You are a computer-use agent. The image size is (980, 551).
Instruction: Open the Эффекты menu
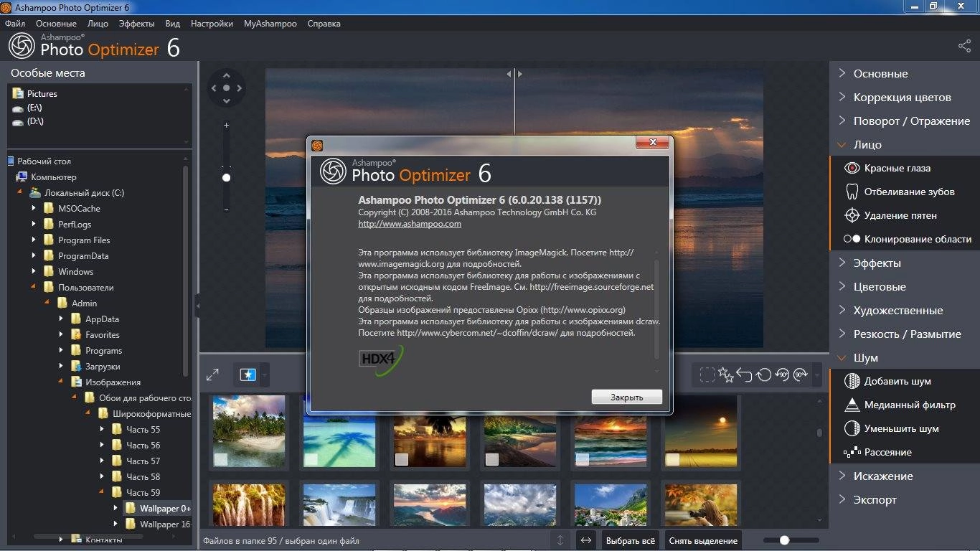pos(136,24)
